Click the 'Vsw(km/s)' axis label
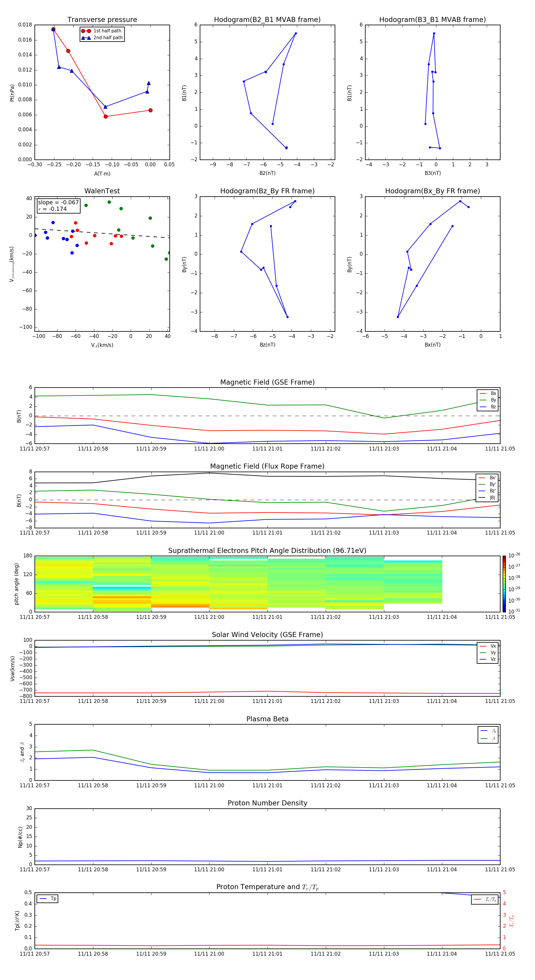The height and width of the screenshot is (980, 535). pyautogui.click(x=12, y=668)
